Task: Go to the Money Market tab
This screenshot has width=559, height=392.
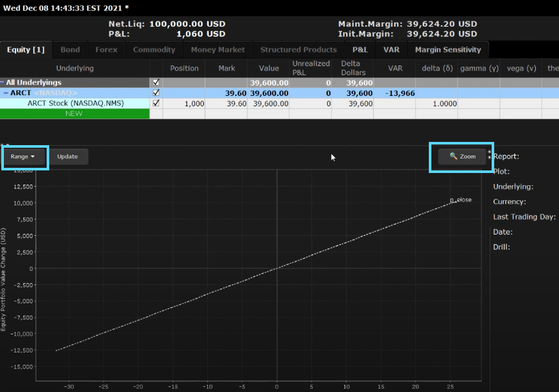Action: 218,50
